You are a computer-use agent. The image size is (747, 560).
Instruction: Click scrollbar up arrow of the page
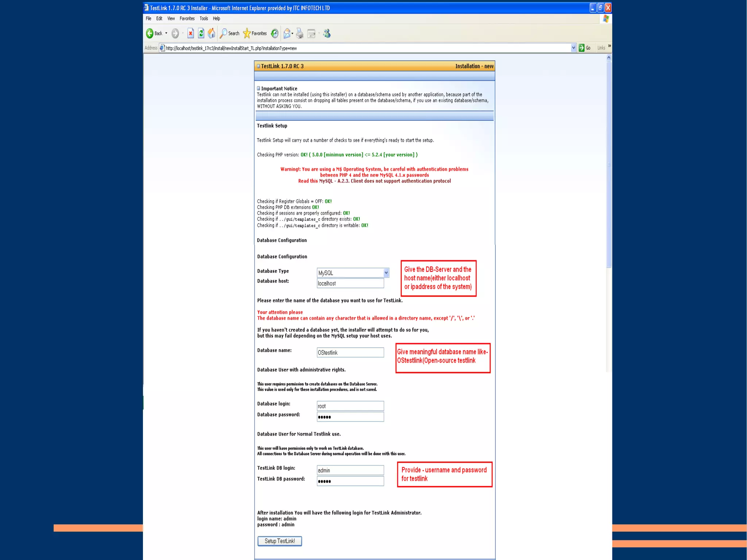[x=609, y=58]
